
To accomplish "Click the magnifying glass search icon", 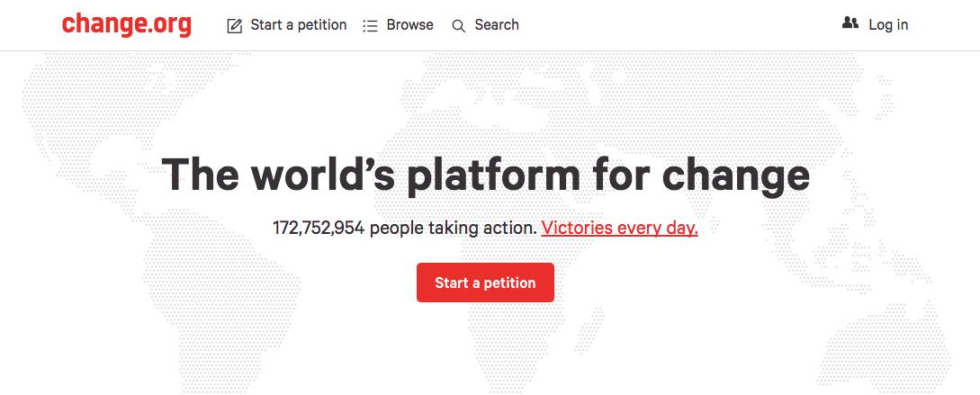I will click(459, 26).
